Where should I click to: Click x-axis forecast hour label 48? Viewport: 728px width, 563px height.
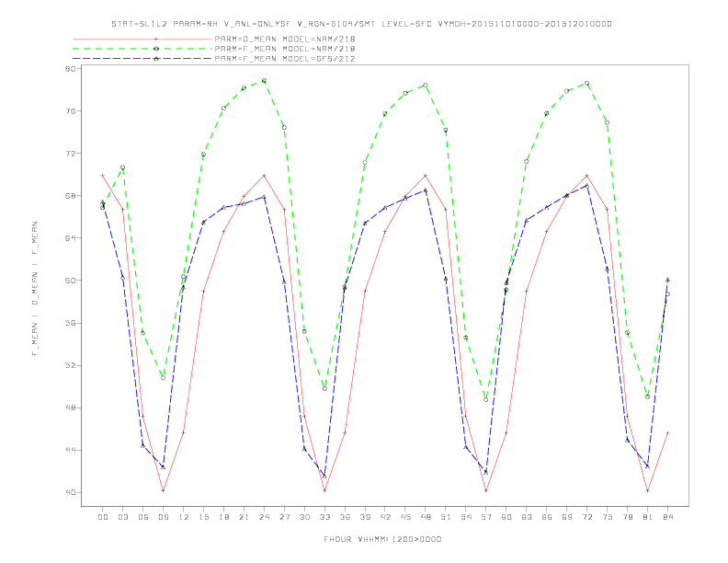click(426, 517)
